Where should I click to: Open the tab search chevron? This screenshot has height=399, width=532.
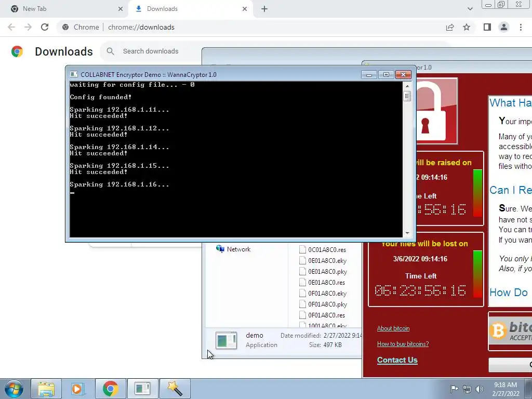tap(470, 9)
